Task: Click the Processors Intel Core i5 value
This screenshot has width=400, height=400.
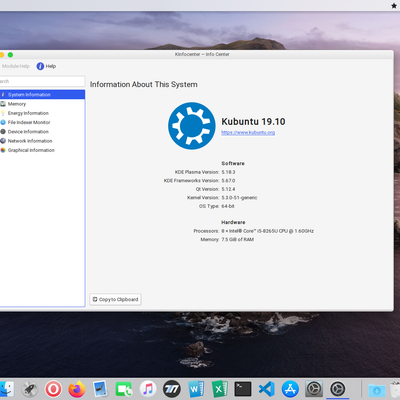Action: point(268,231)
